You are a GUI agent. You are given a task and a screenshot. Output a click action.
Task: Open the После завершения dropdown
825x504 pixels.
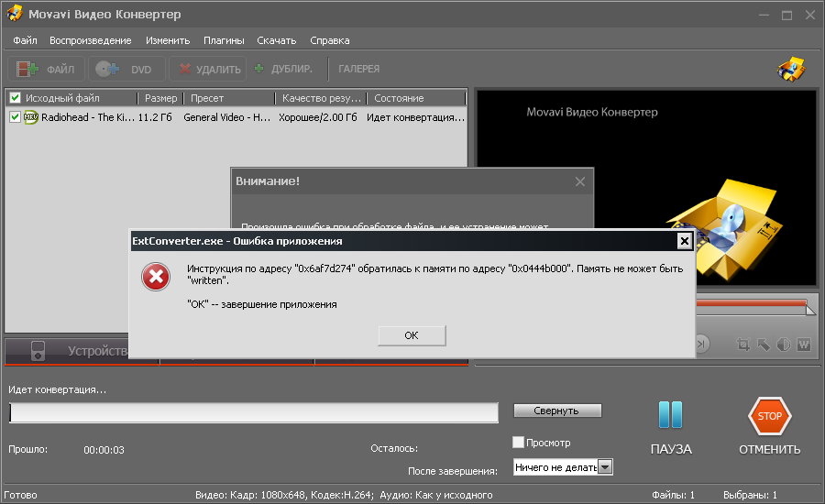point(604,467)
